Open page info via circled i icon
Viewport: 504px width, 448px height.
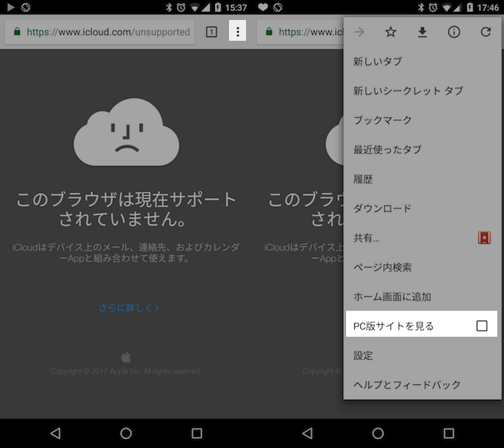(454, 32)
